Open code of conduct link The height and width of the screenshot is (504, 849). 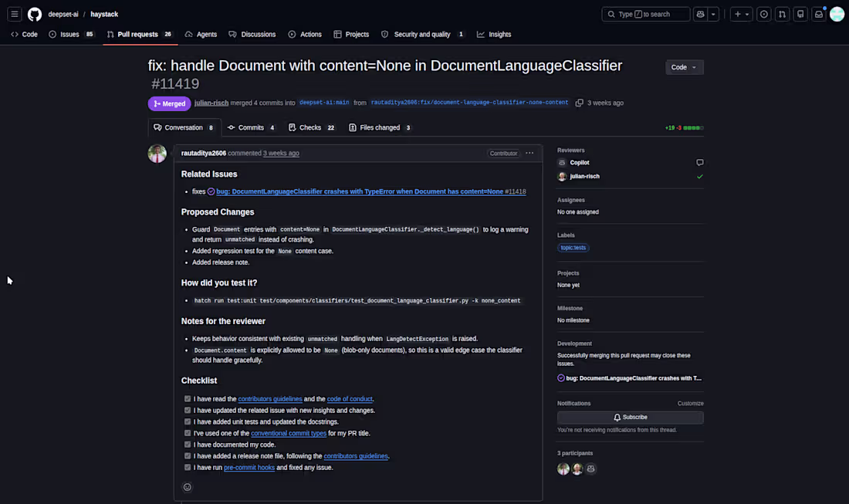pyautogui.click(x=349, y=399)
